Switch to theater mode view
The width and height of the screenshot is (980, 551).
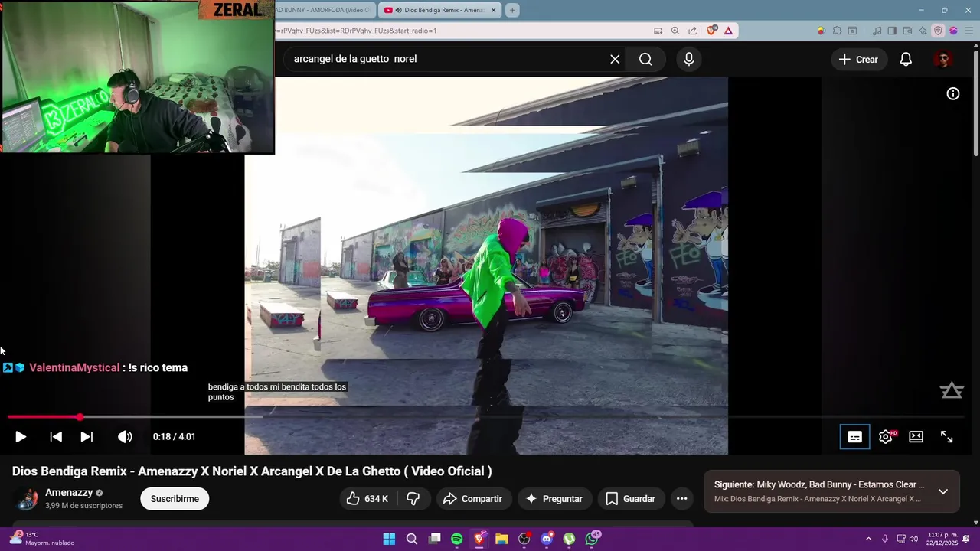[916, 437]
